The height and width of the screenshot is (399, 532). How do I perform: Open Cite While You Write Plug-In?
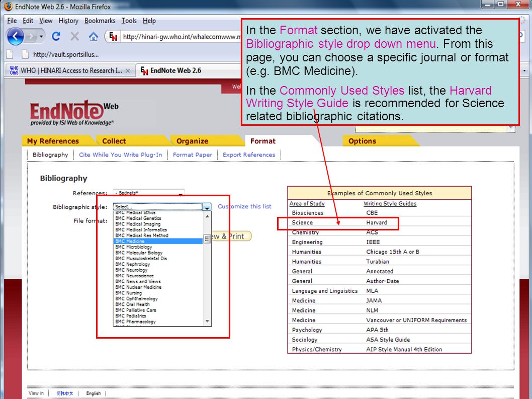point(121,154)
